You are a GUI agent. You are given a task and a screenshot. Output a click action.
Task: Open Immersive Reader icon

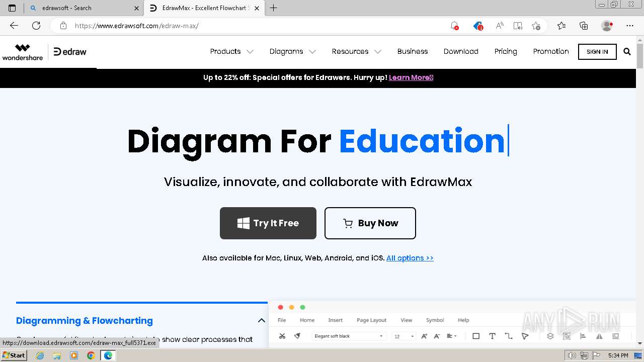[x=518, y=26]
